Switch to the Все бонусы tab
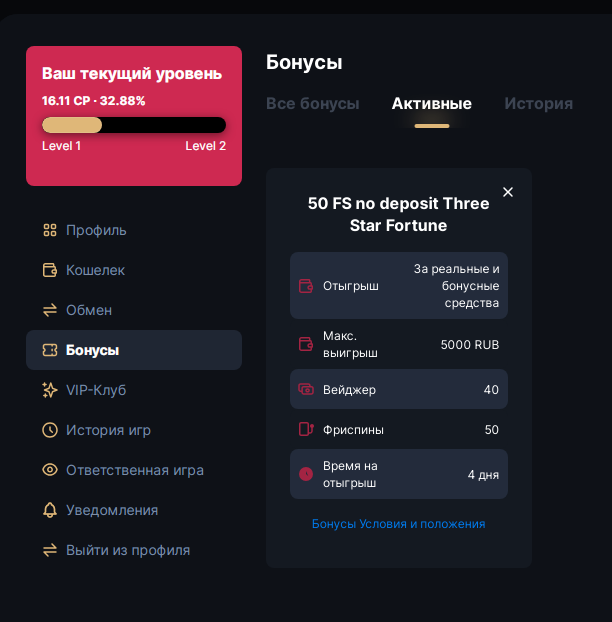Viewport: 612px width, 622px height. coord(313,104)
